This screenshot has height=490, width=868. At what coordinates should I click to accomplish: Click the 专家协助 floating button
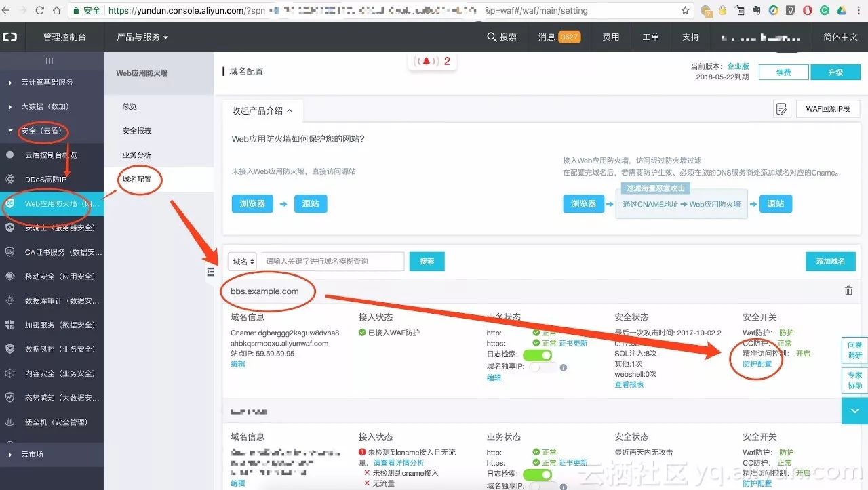pos(854,380)
